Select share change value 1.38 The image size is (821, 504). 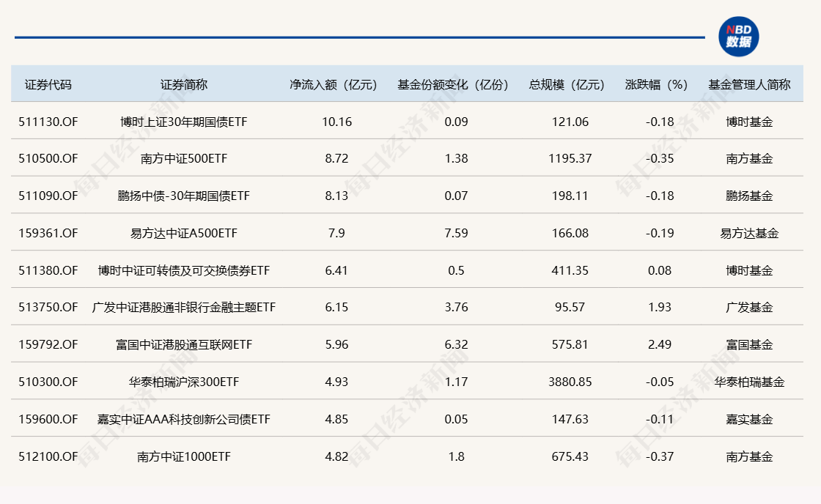point(456,158)
